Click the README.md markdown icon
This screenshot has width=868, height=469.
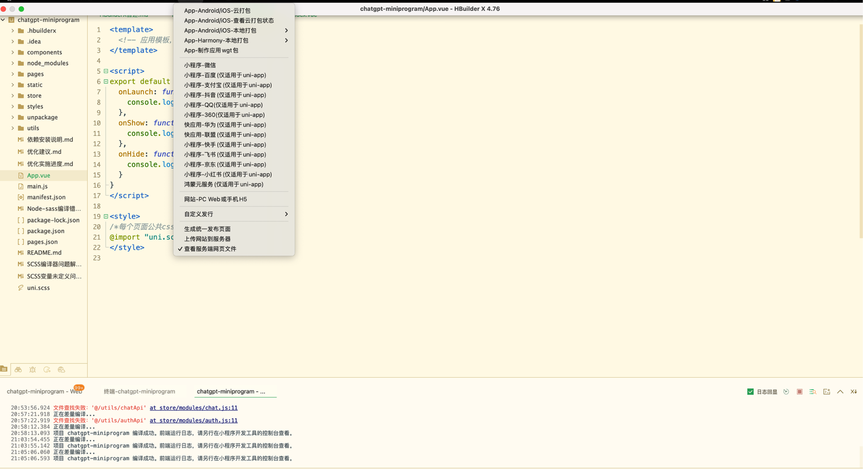[21, 253]
